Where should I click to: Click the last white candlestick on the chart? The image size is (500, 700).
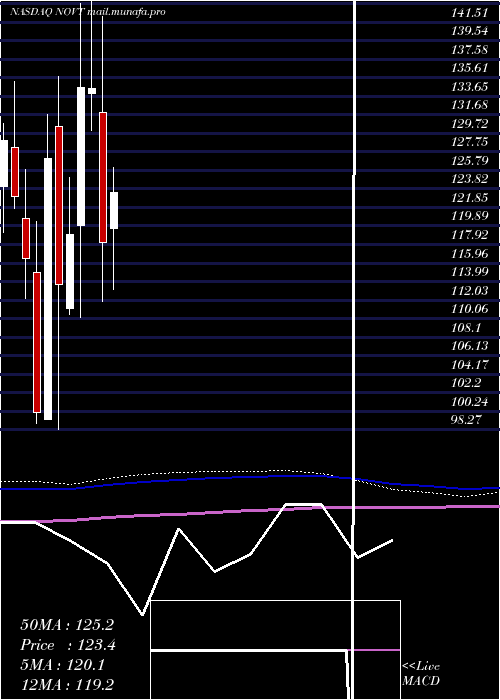[114, 210]
